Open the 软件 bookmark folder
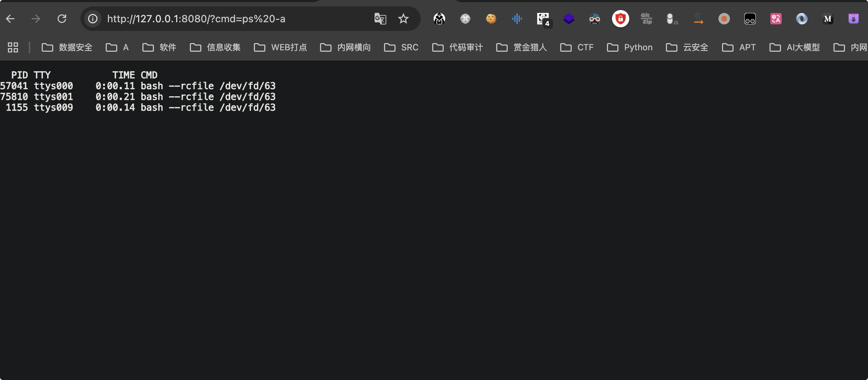This screenshot has width=868, height=380. (159, 47)
